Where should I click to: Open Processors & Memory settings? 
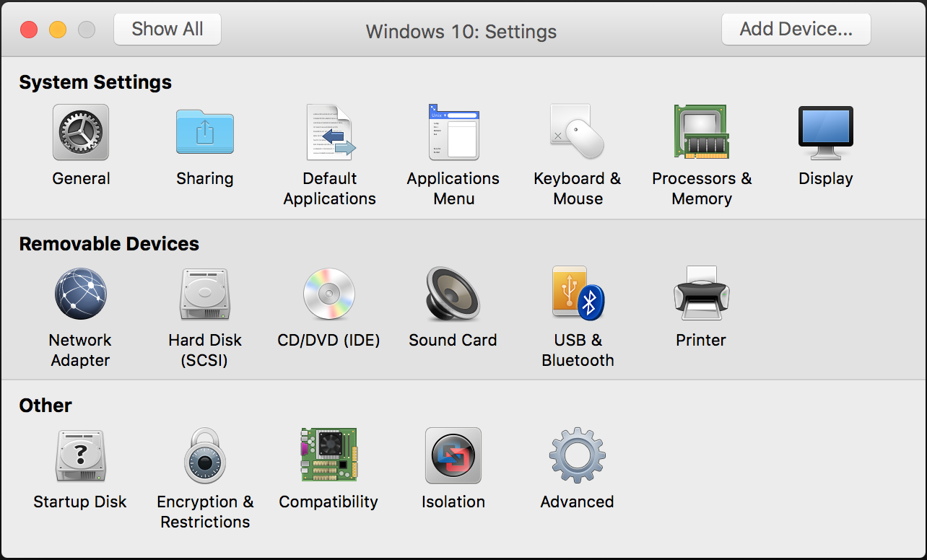(702, 132)
